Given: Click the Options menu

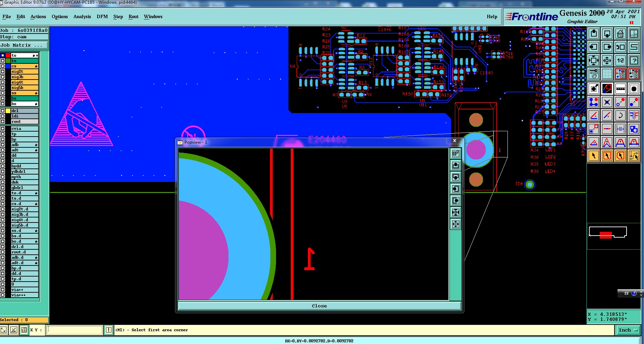Looking at the screenshot, I should 60,16.
